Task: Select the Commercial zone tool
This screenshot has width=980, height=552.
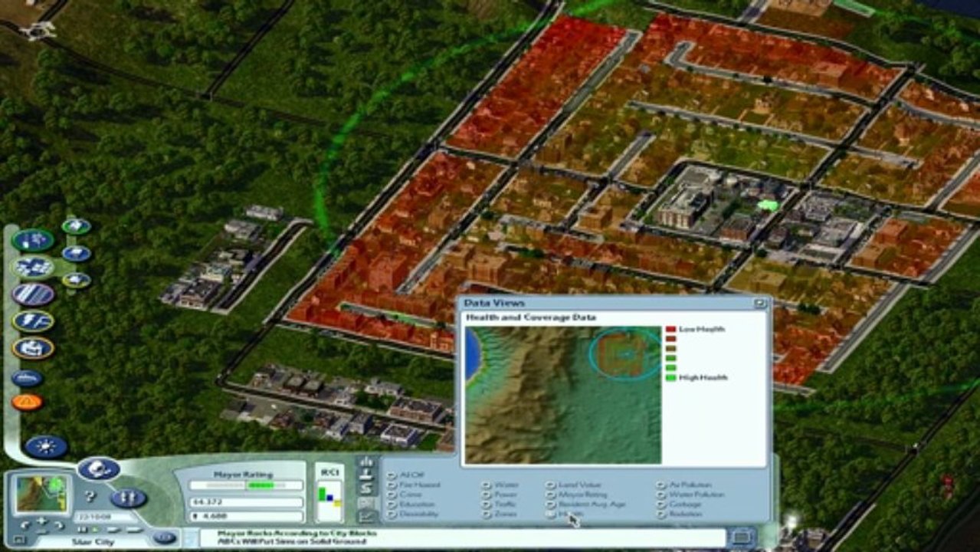Action: [x=77, y=254]
